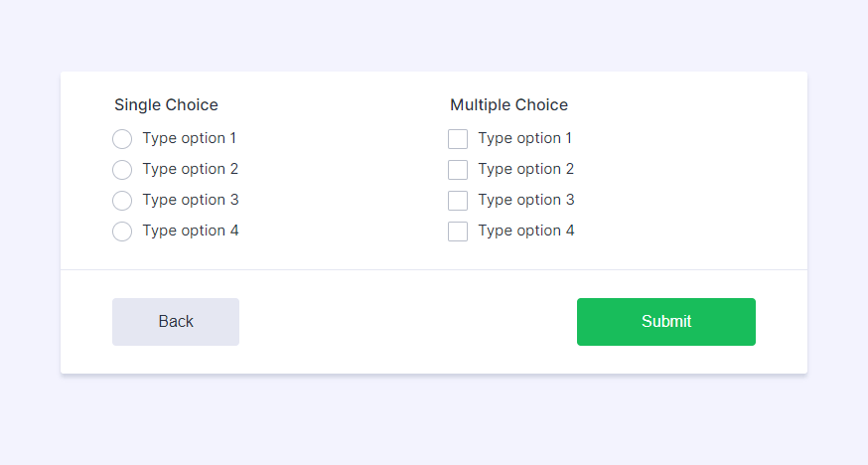
Task: Click 'Type option 3' text under Single Choice
Action: tap(190, 200)
